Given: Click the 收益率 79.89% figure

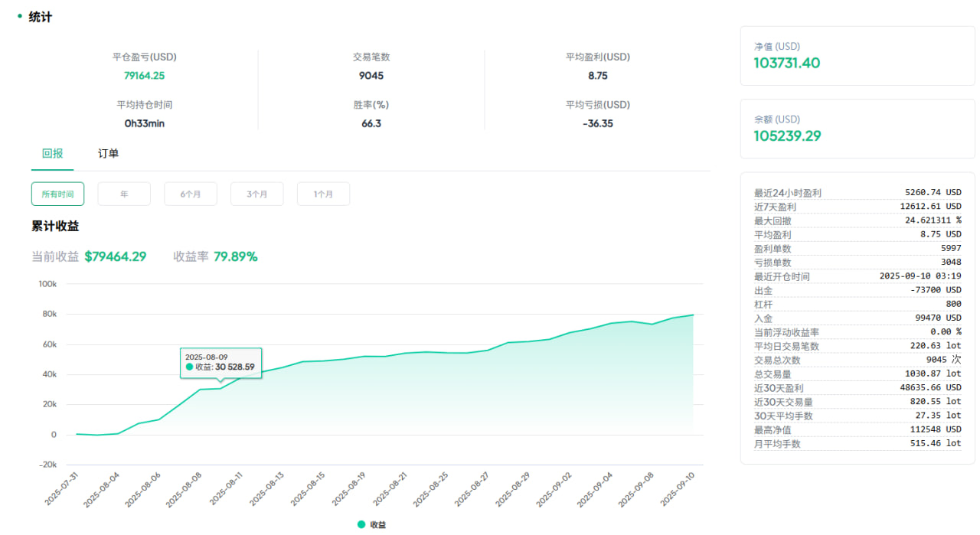Looking at the screenshot, I should click(x=235, y=256).
